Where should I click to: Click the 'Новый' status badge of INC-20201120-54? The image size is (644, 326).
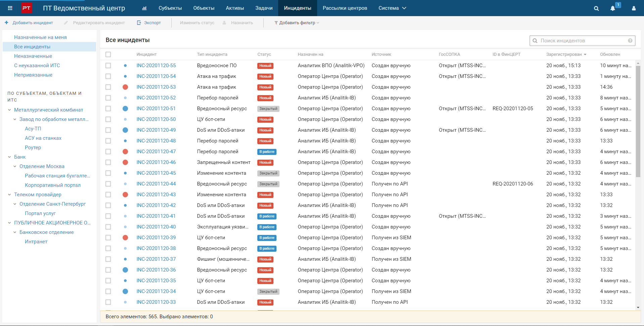click(265, 77)
